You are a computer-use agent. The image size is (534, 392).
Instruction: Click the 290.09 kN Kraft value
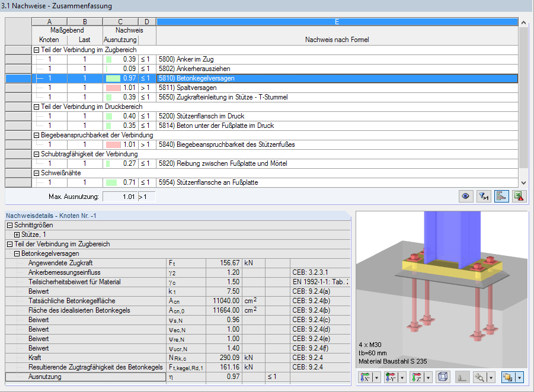click(223, 358)
